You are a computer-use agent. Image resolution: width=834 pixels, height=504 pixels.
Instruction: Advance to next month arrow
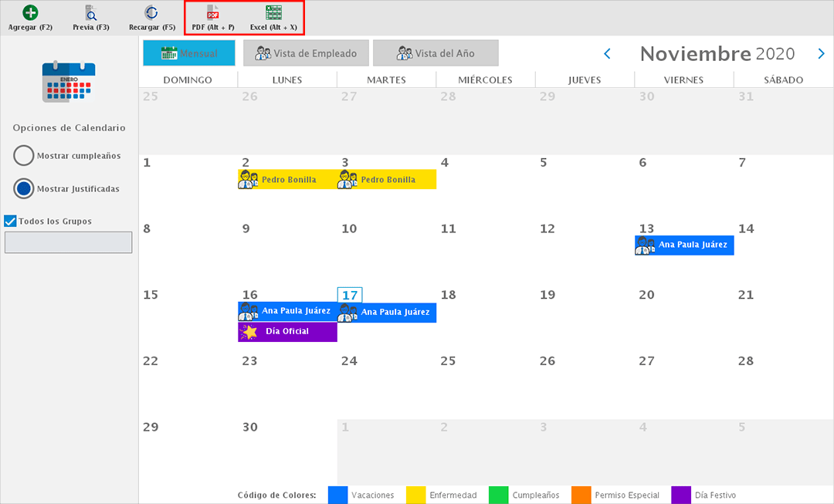(821, 53)
